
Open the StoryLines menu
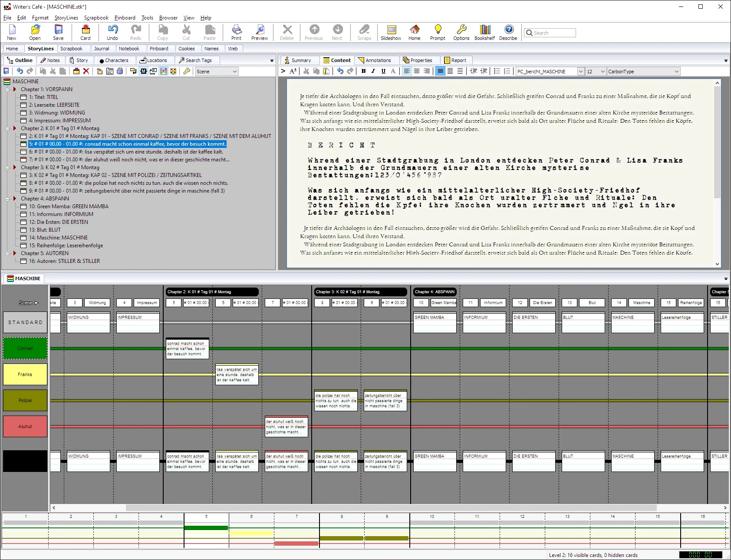pyautogui.click(x=66, y=18)
